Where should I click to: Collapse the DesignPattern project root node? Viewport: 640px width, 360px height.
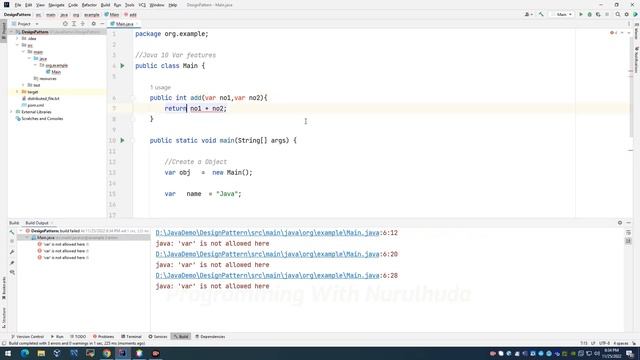(x=12, y=32)
